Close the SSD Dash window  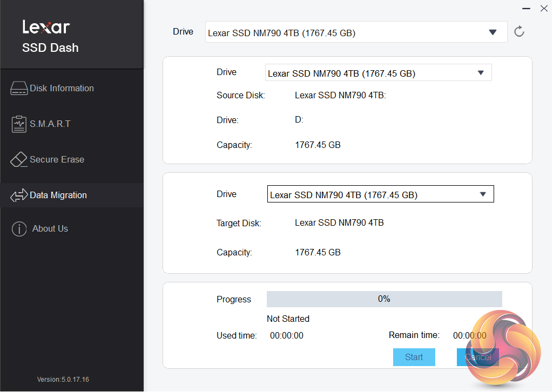click(x=544, y=8)
